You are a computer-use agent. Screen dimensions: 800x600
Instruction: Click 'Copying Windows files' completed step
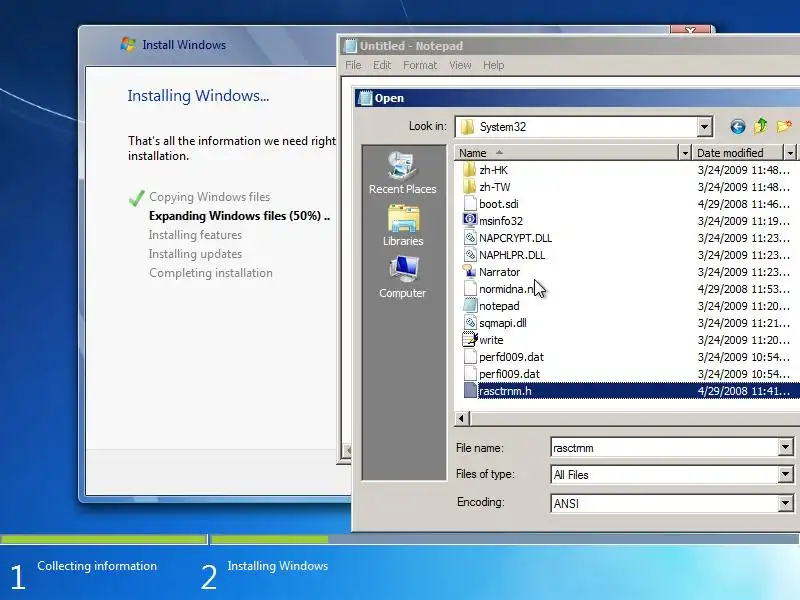[209, 197]
